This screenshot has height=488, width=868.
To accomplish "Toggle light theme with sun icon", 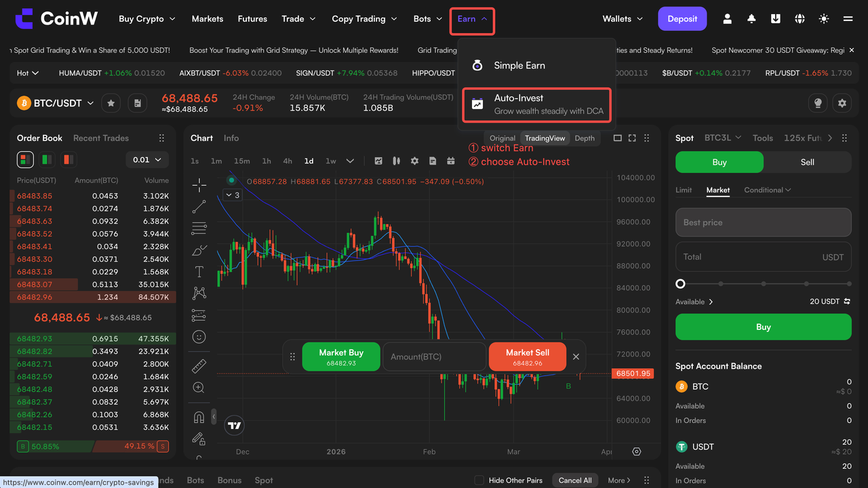I will coord(824,19).
